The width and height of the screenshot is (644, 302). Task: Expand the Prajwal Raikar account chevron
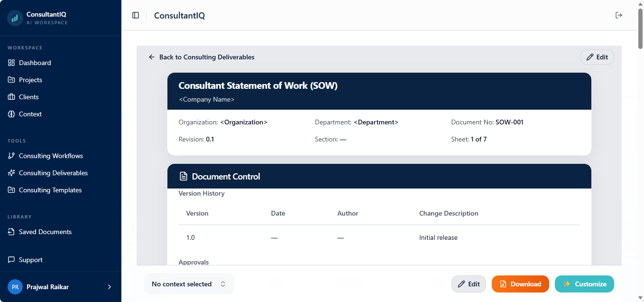coord(110,287)
